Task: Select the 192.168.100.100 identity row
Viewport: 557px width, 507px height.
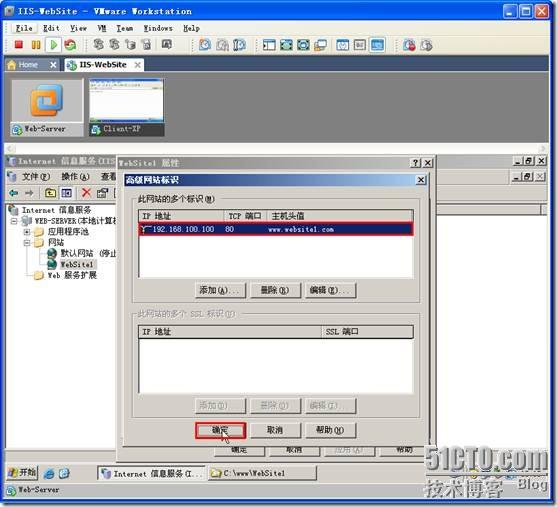Action: 276,229
